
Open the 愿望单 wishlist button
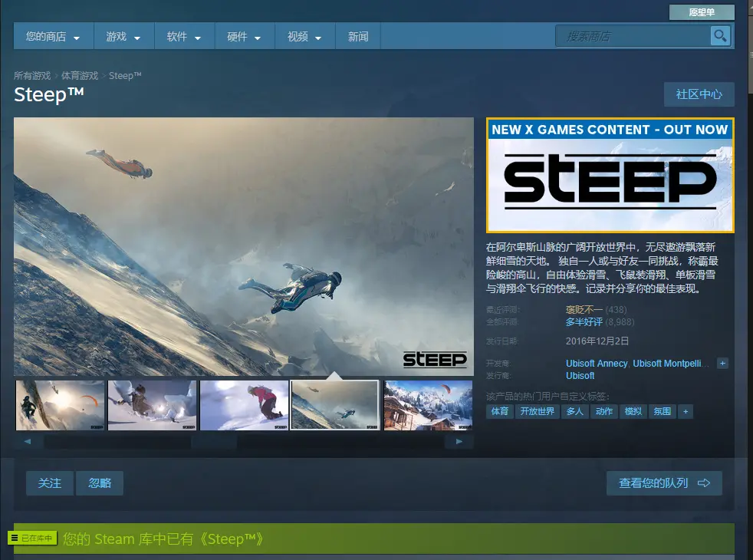tap(702, 12)
